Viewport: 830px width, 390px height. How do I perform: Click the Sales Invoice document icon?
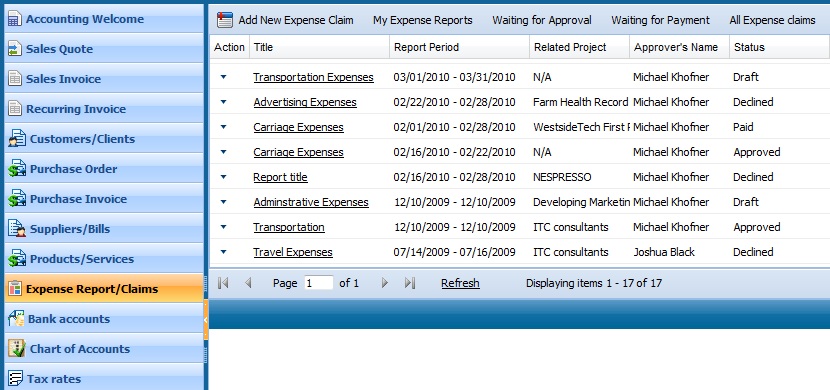(14, 79)
